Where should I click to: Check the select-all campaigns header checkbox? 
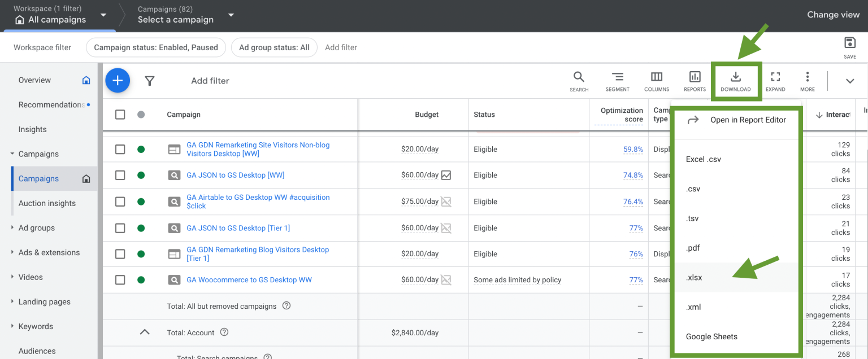tap(120, 115)
